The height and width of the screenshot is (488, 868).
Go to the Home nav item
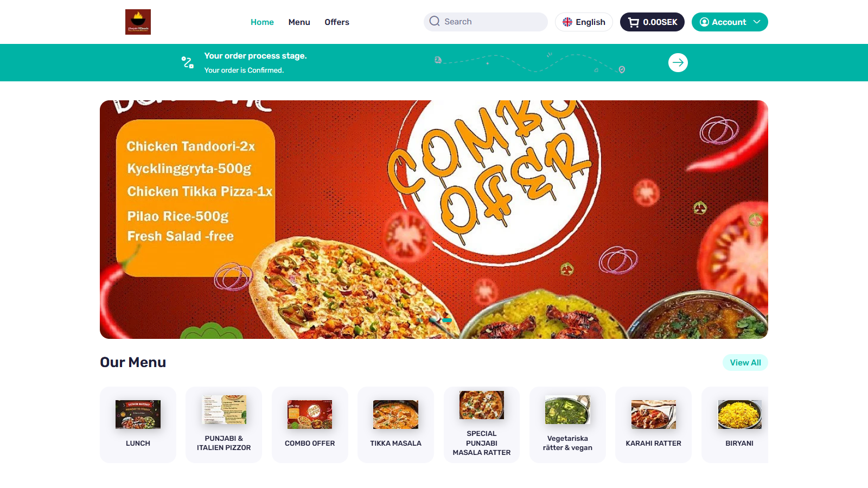262,22
